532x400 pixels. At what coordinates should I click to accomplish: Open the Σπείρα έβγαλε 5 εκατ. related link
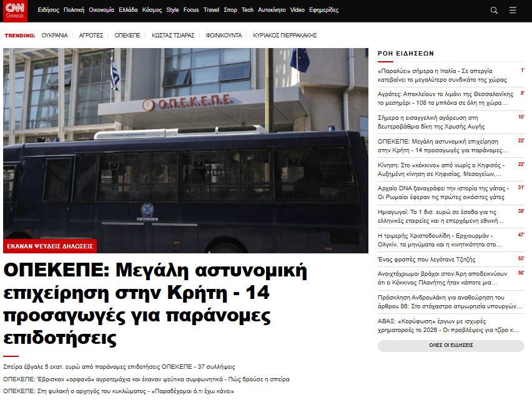(x=119, y=367)
